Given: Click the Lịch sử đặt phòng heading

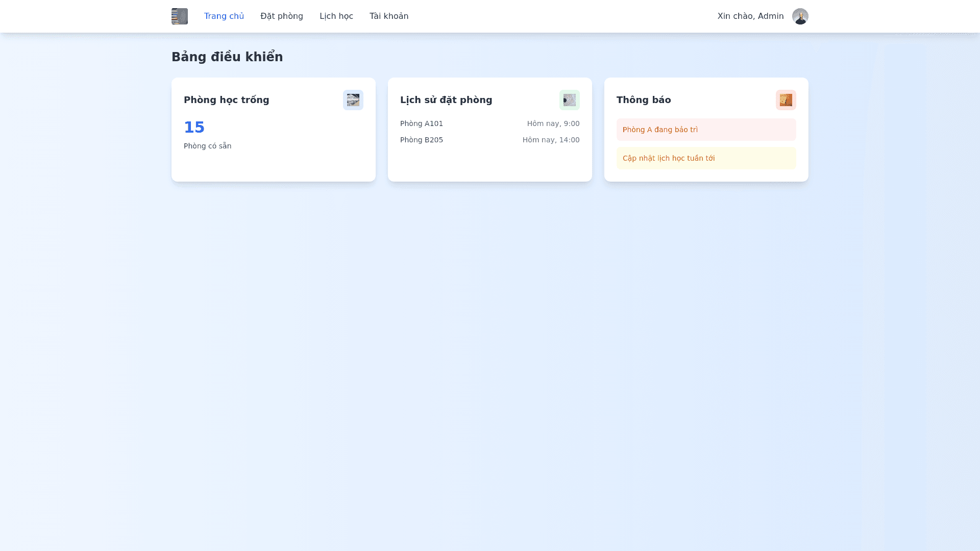Looking at the screenshot, I should pos(446,100).
